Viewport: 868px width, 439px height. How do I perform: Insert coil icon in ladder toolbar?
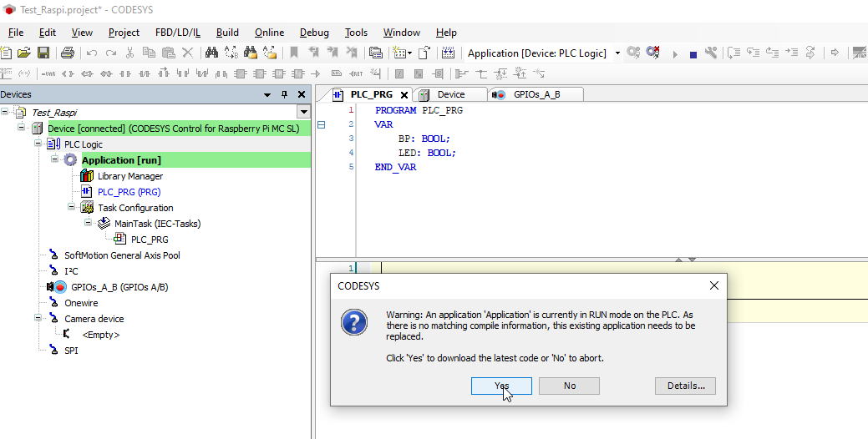coord(69,73)
